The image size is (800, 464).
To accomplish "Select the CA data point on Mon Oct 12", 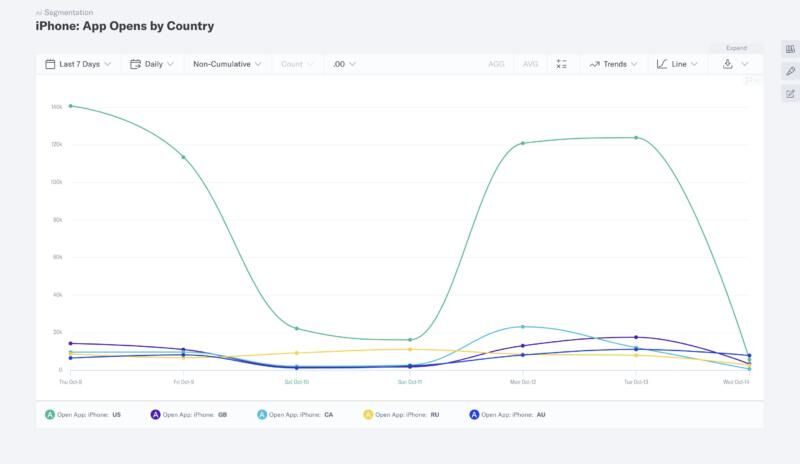I will [x=523, y=327].
